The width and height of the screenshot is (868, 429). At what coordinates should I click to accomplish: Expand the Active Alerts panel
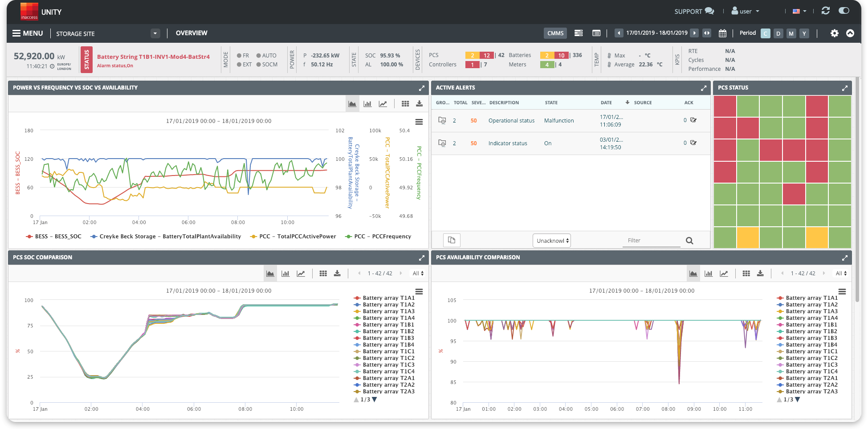(x=704, y=88)
